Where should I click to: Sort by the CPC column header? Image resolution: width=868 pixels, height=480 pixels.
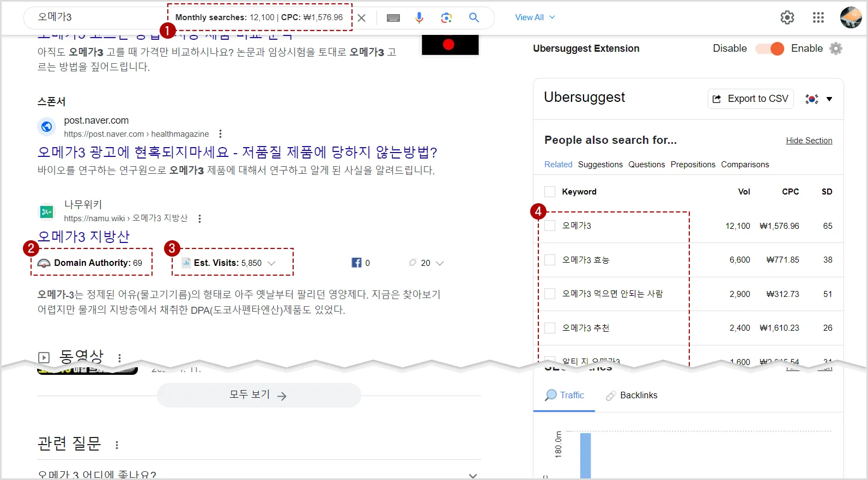(x=790, y=192)
